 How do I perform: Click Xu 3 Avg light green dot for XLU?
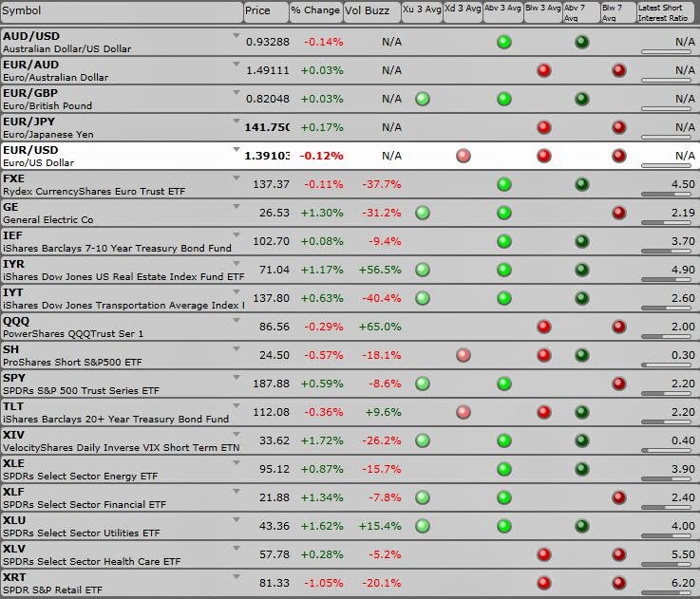click(423, 526)
